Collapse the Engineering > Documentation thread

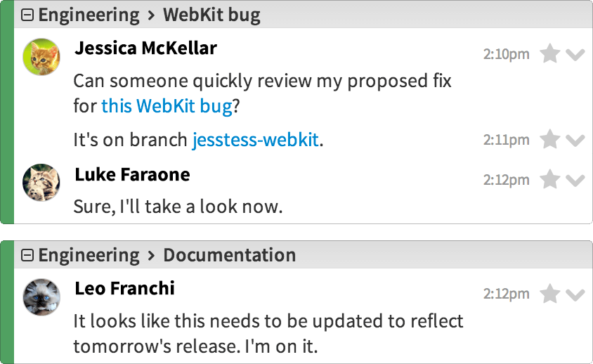(x=27, y=255)
